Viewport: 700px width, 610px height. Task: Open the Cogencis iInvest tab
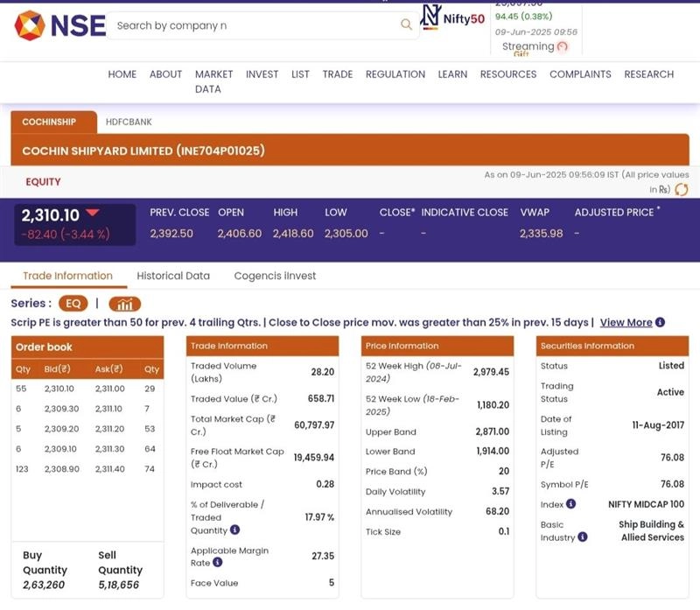click(x=275, y=276)
